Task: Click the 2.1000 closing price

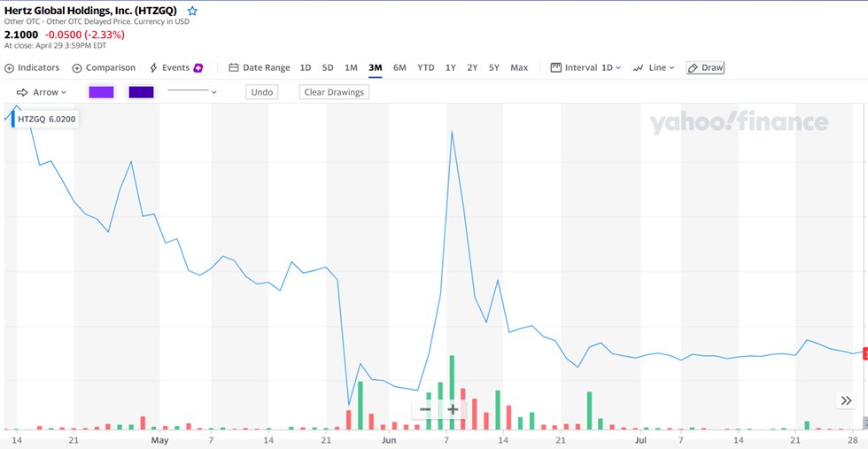Action: [21, 35]
